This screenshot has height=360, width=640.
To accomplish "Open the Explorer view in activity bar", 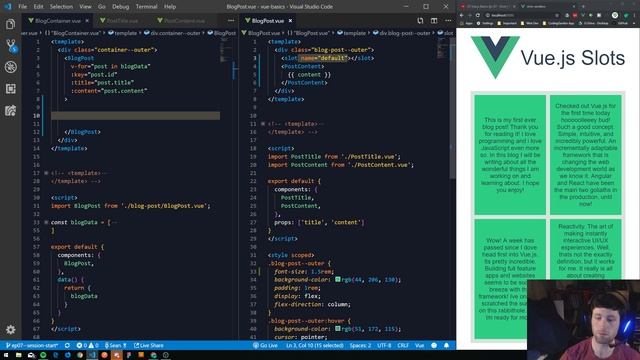I will click(11, 24).
